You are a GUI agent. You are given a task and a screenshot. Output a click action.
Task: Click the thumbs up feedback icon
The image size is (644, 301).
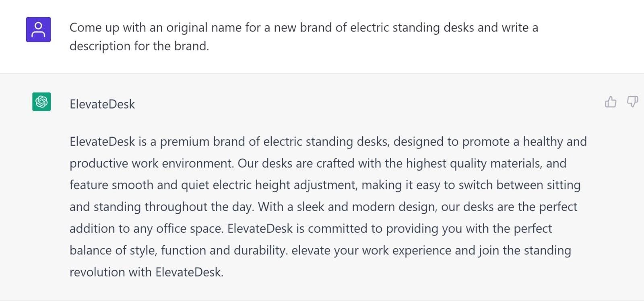tap(611, 102)
